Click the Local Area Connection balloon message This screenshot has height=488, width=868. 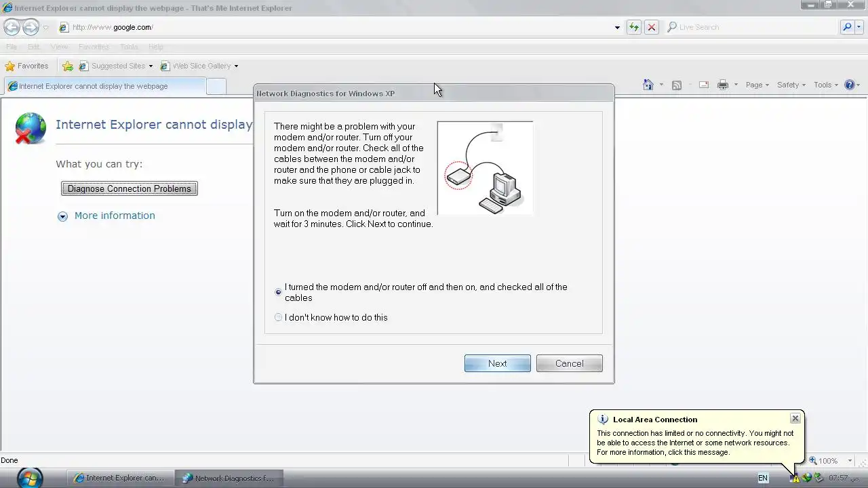pos(695,443)
